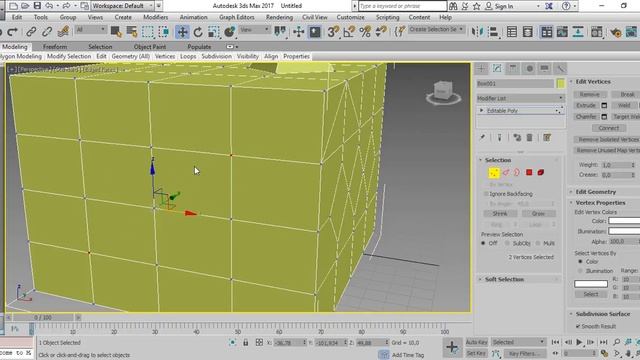Click the Redo arrow in main toolbar
Image resolution: width=640 pixels, height=360 pixels.
pos(13,31)
